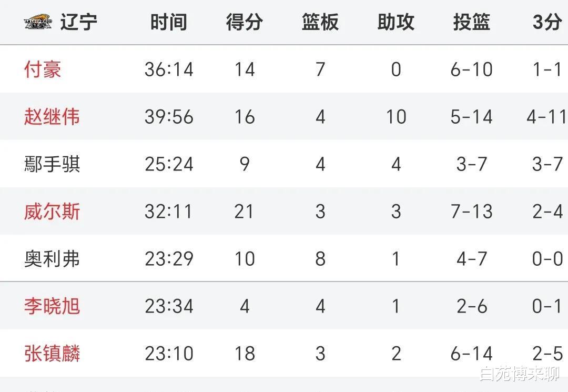Click 付豪's 36:14 minutes cell
This screenshot has width=568, height=392.
[169, 69]
